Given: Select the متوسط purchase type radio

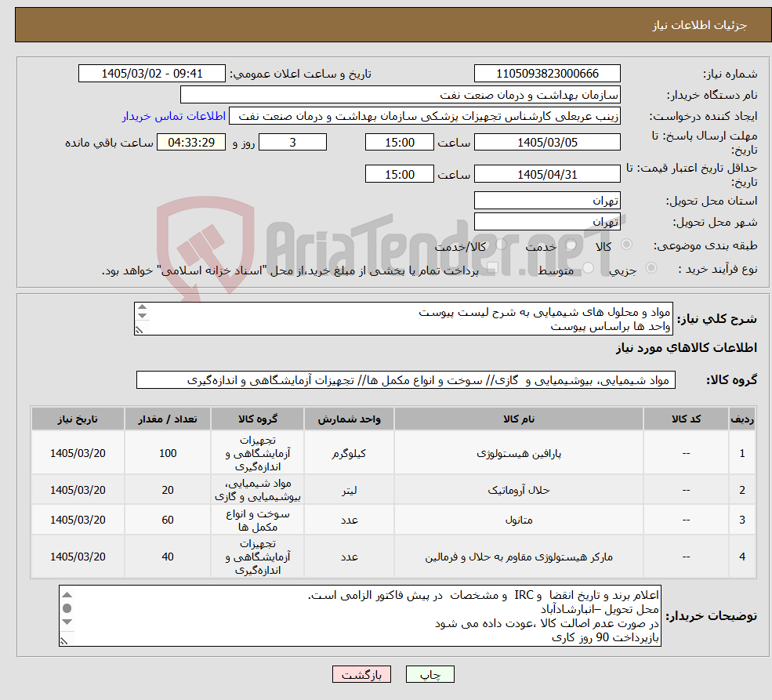Looking at the screenshot, I should 589,268.
